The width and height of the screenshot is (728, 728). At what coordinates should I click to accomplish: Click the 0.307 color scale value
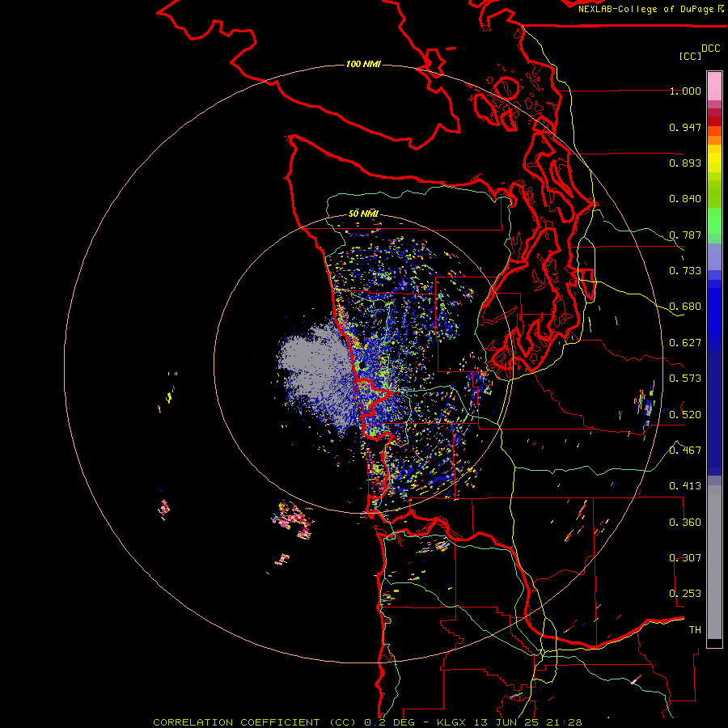pyautogui.click(x=685, y=558)
